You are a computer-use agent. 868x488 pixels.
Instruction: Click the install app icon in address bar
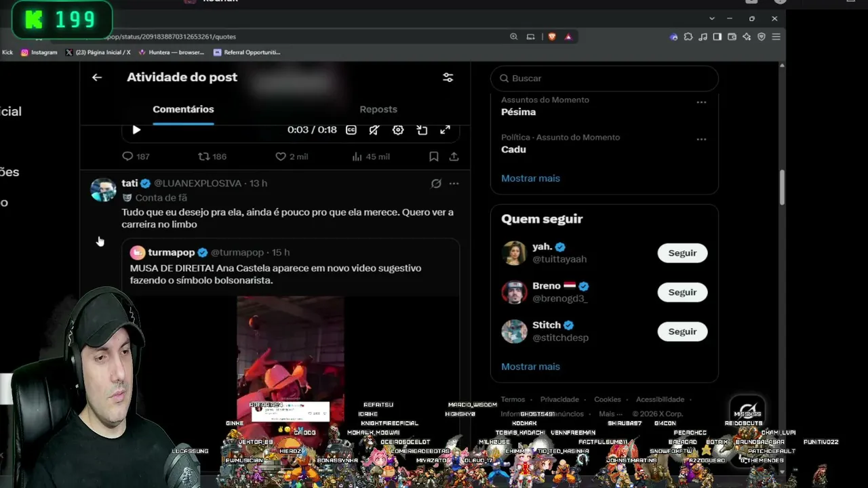pos(531,37)
